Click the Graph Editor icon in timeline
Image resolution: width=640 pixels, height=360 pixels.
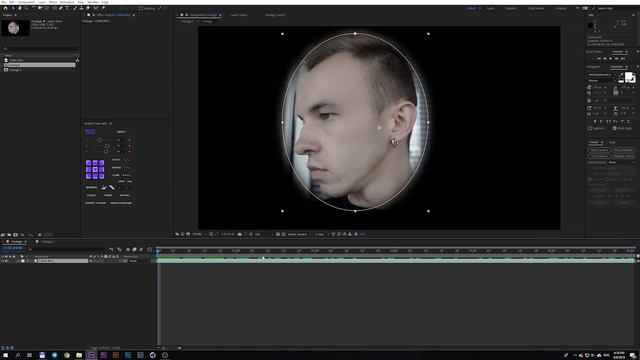[x=149, y=249]
